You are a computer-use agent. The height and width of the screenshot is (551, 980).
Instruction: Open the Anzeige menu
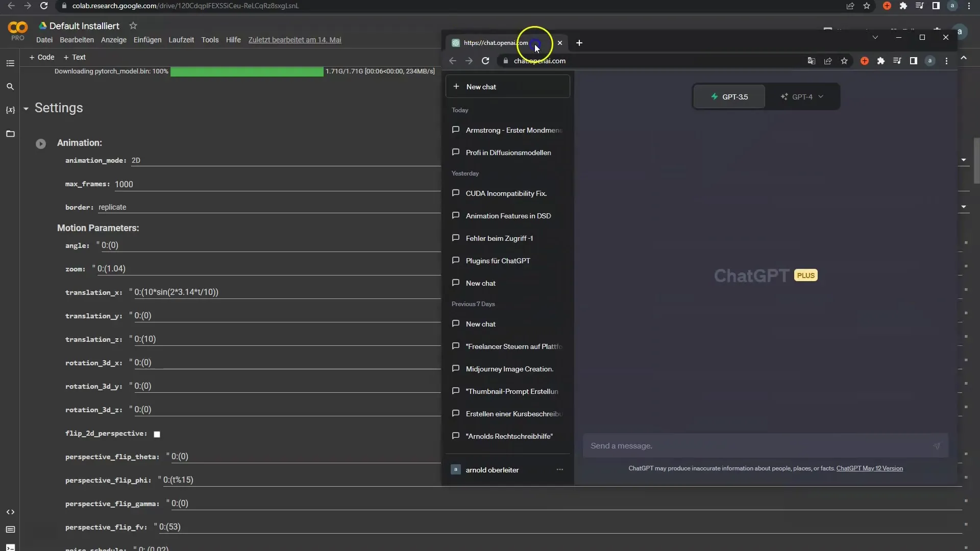pos(114,40)
